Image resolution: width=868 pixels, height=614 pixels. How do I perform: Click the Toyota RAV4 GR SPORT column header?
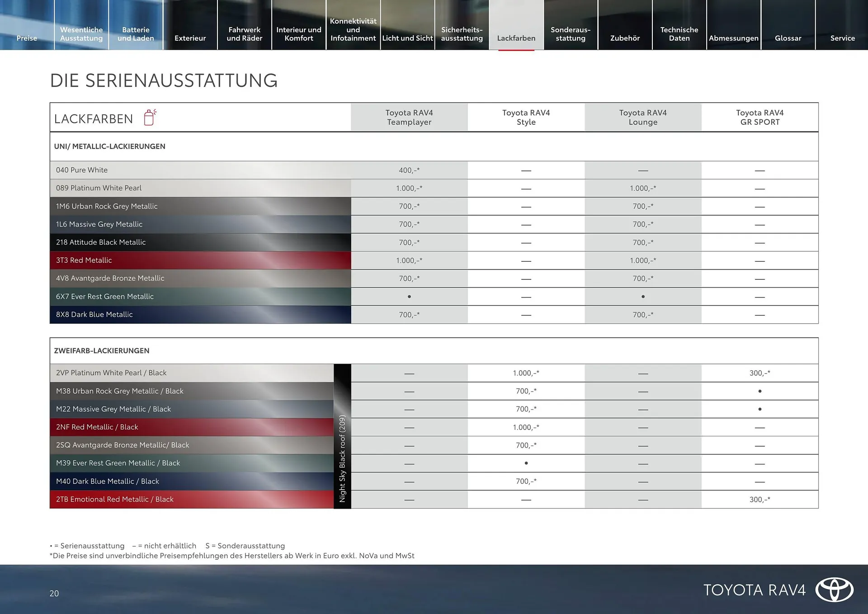click(x=759, y=118)
